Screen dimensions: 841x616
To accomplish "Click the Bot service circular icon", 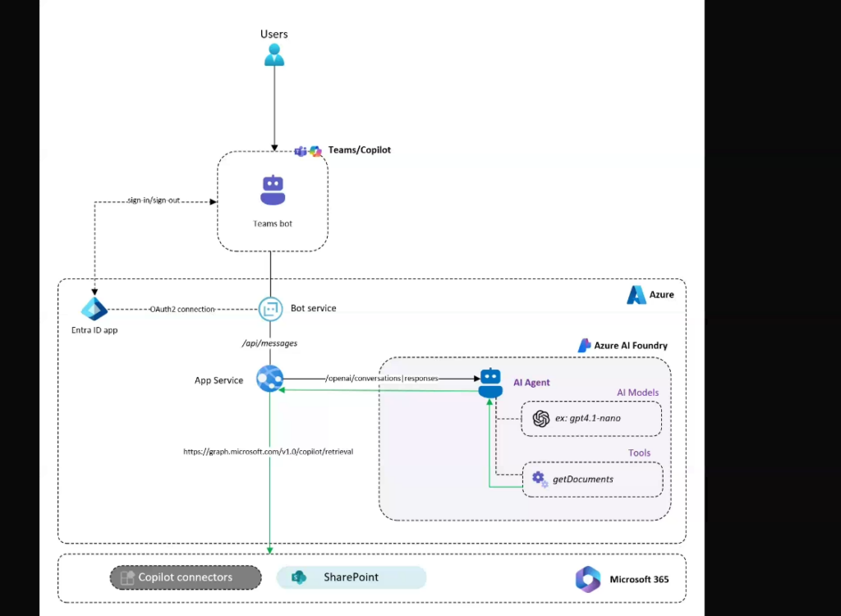I will click(x=270, y=309).
